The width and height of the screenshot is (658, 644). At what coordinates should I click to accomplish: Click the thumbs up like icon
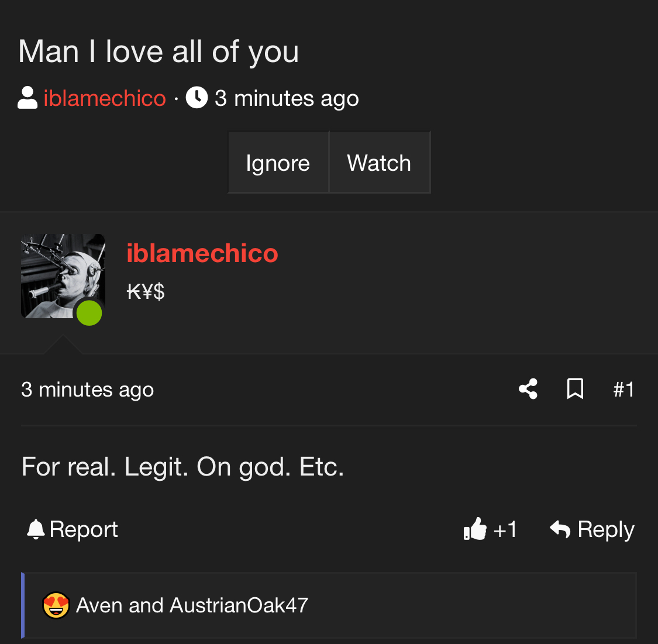tap(475, 529)
